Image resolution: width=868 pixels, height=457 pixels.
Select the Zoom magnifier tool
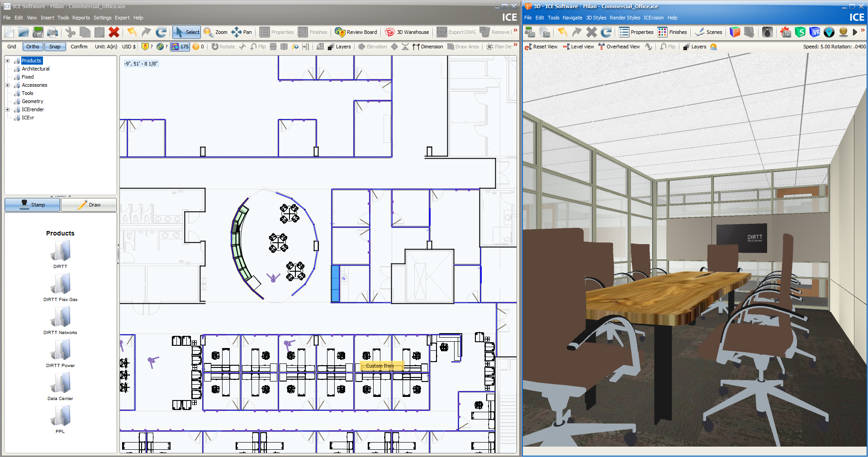tap(215, 32)
